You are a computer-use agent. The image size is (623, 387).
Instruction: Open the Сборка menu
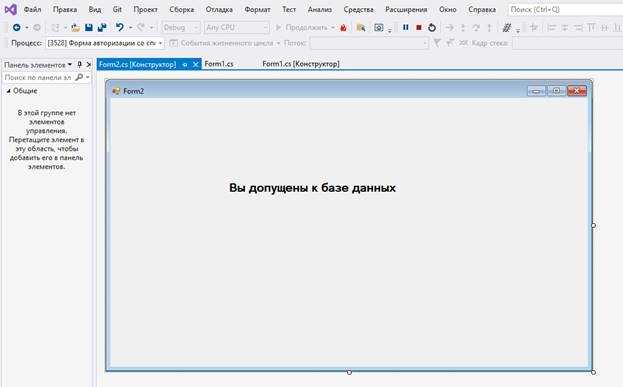tap(182, 9)
